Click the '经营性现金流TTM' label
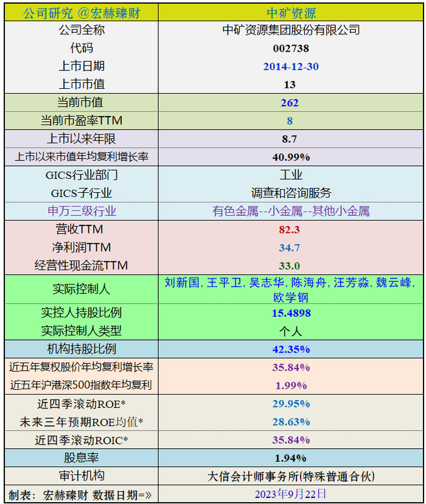Screen dimensions: 426x504 [x=82, y=266]
